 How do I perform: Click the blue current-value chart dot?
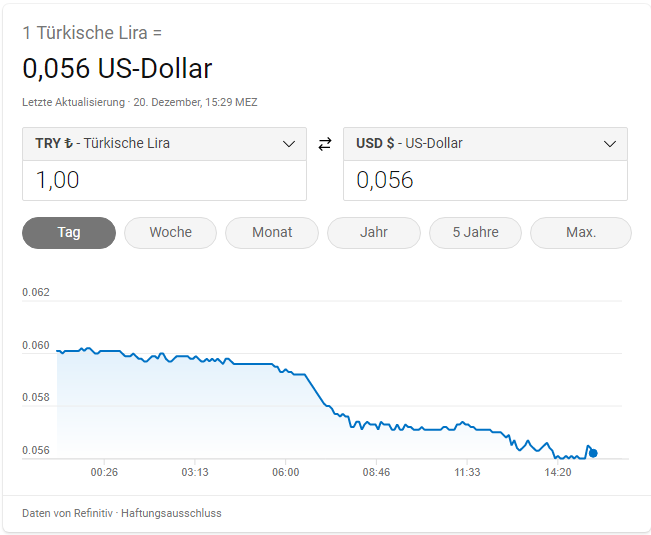pyautogui.click(x=593, y=453)
